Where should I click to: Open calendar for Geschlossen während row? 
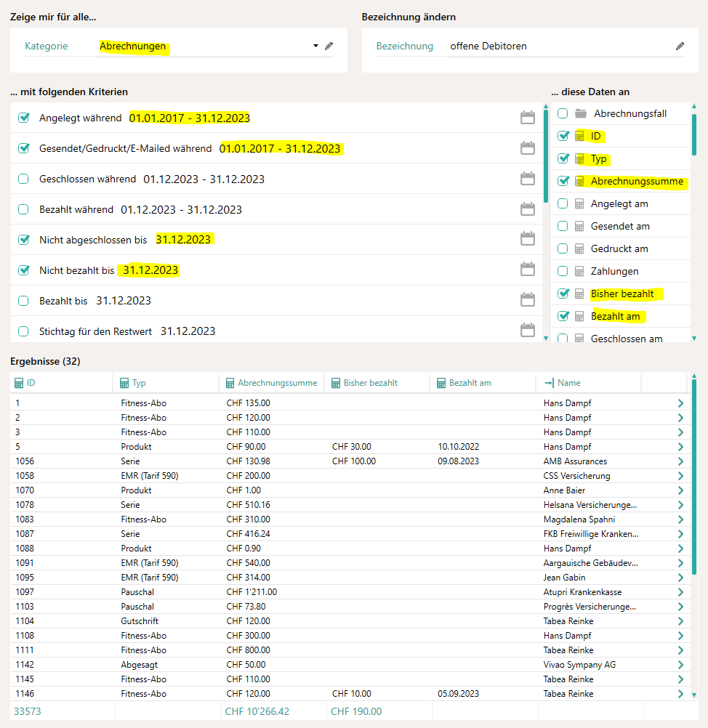pyautogui.click(x=528, y=179)
